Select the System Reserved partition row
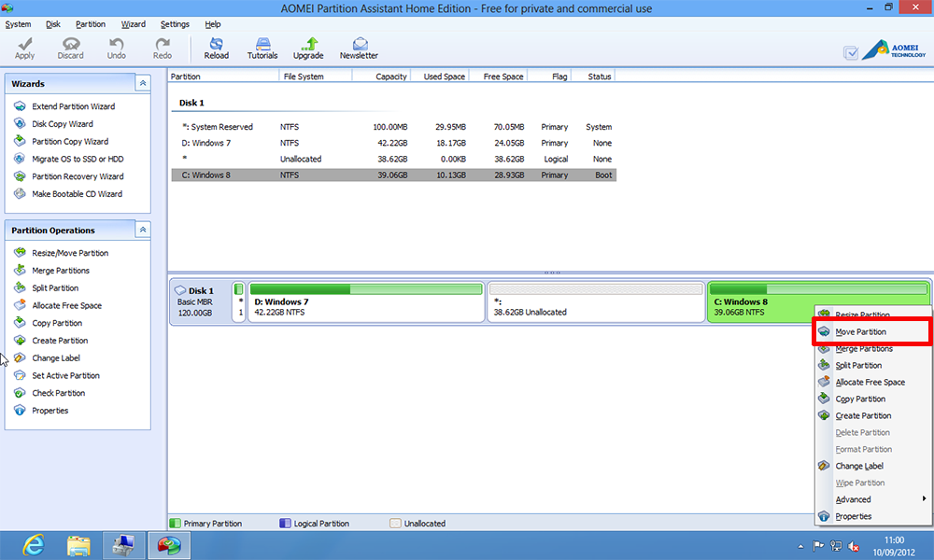 coord(394,127)
